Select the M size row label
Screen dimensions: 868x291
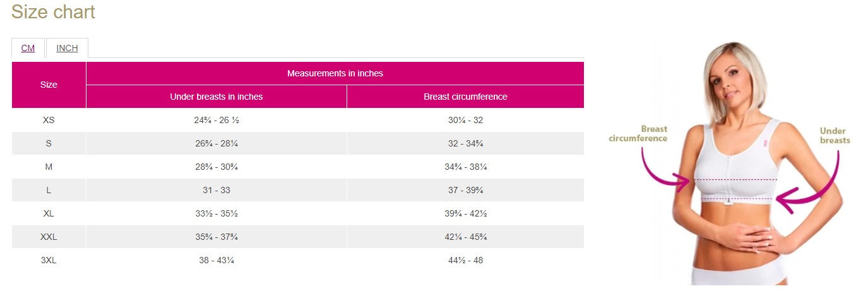click(49, 167)
